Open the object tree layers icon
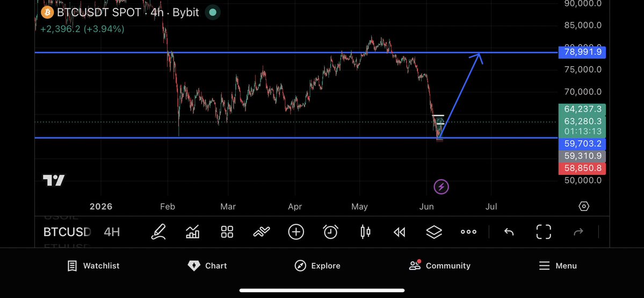This screenshot has width=644, height=298. coord(434,232)
